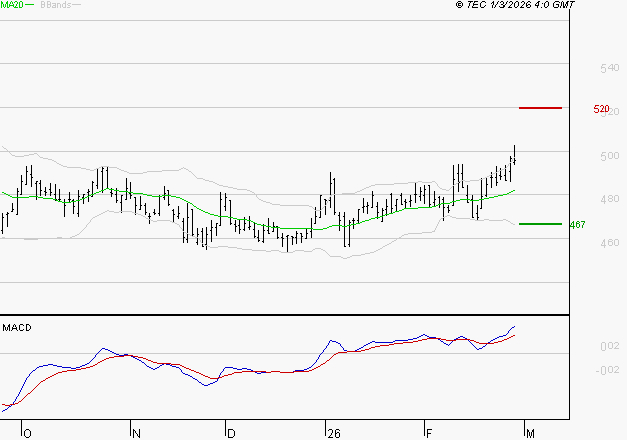Image resolution: width=627 pixels, height=440 pixels.
Task: Click the red 520 resistance level line
Action: pos(540,108)
